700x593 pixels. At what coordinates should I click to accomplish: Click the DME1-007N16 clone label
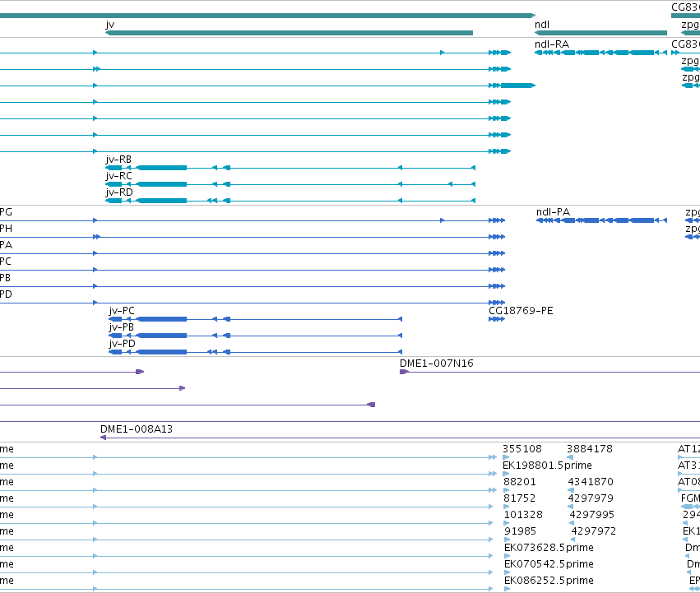point(437,364)
